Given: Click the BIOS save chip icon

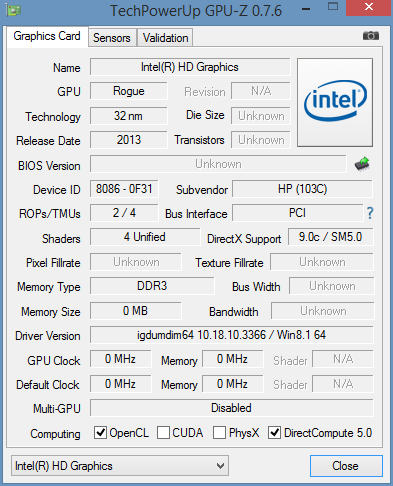Looking at the screenshot, I should point(362,164).
